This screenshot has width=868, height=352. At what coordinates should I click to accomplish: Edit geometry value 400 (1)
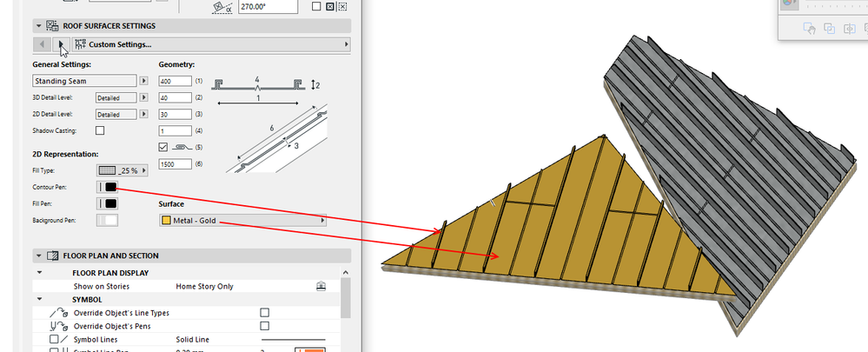pos(175,82)
